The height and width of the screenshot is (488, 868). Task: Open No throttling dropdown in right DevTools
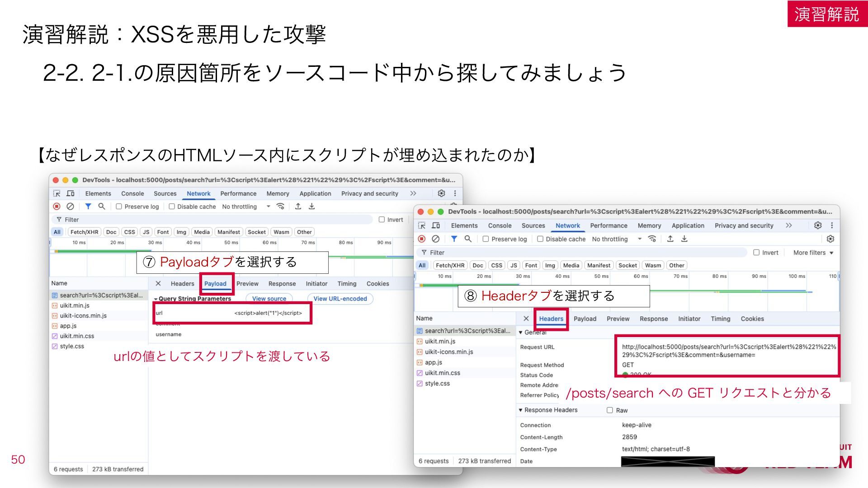[x=617, y=239]
